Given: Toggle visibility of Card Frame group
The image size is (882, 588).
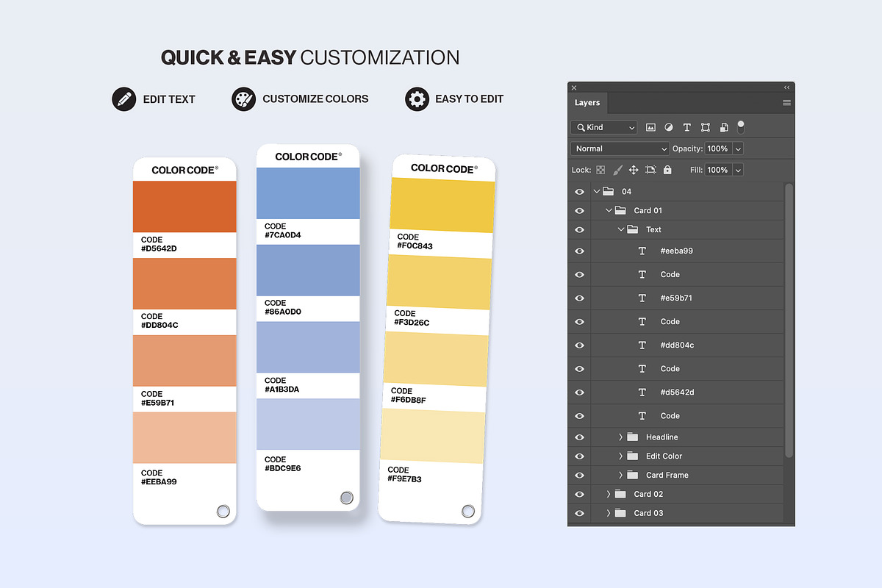Looking at the screenshot, I should click(579, 476).
